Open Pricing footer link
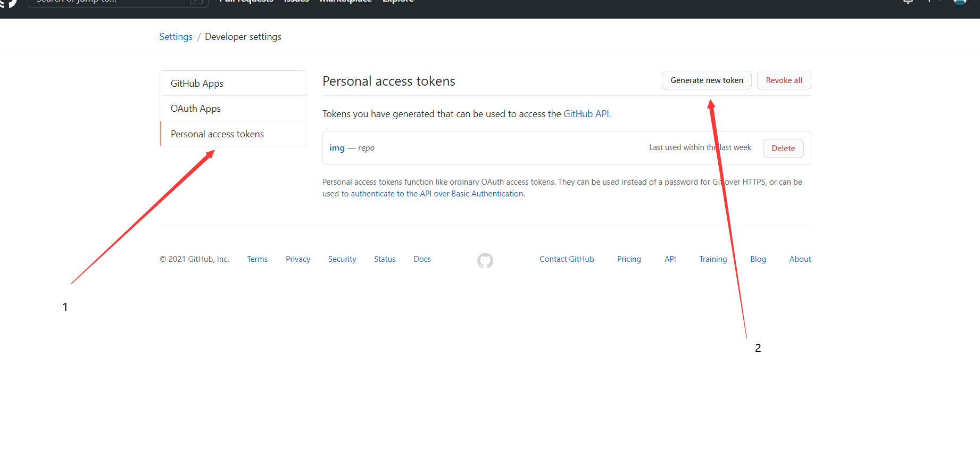The height and width of the screenshot is (454, 980). (629, 259)
